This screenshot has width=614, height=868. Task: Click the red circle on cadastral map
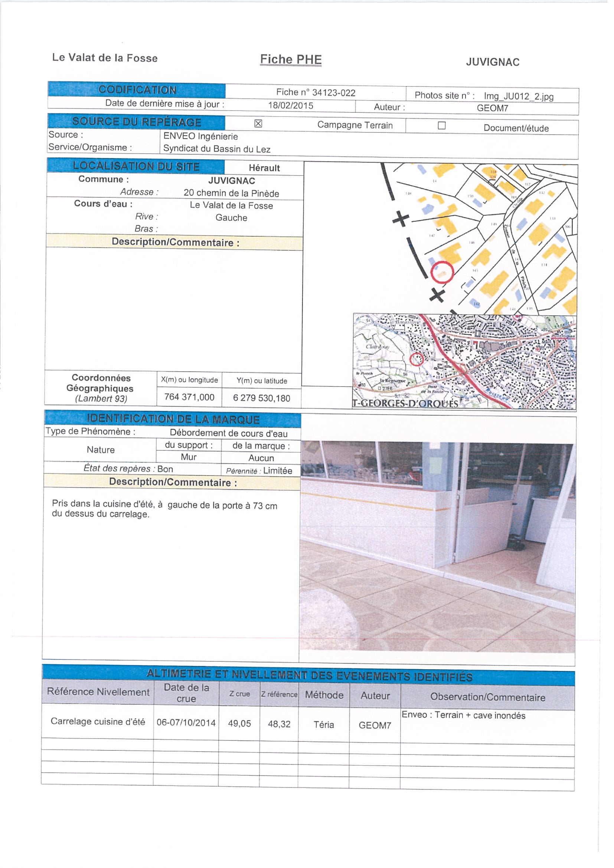point(441,272)
